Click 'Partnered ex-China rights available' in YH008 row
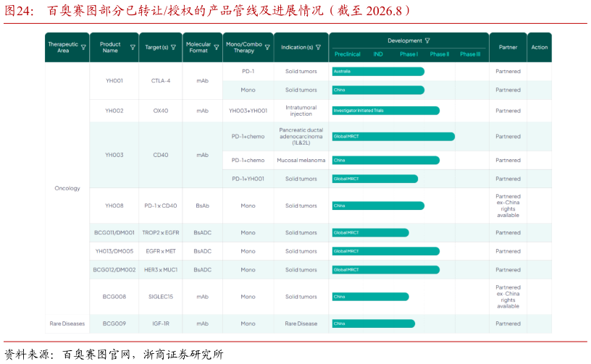Viewport: 591px width, 364px height. point(508,206)
